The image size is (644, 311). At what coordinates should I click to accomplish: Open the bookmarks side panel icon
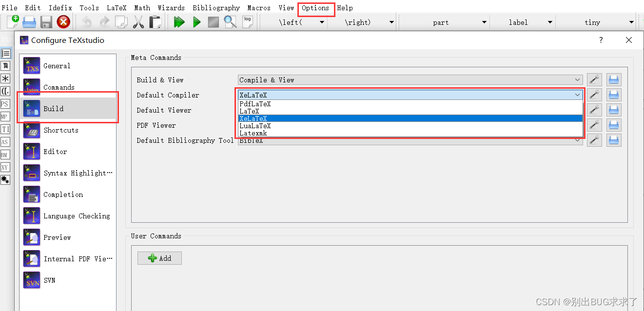[x=5, y=66]
